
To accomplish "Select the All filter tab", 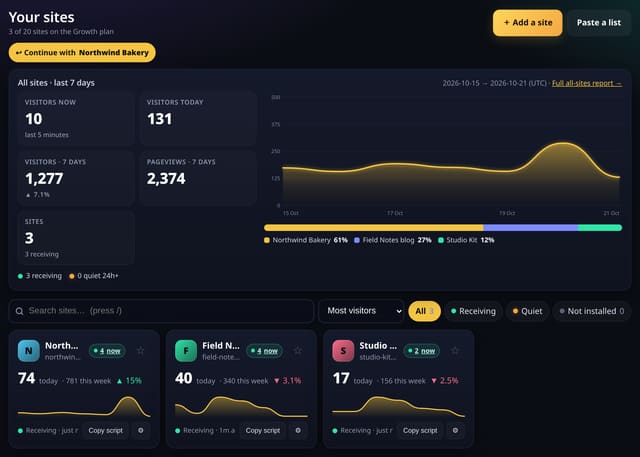I will pos(424,311).
